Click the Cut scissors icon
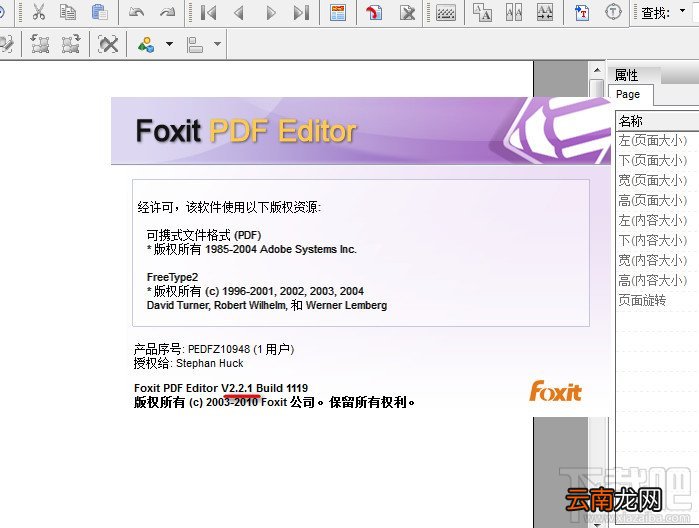 (x=39, y=12)
